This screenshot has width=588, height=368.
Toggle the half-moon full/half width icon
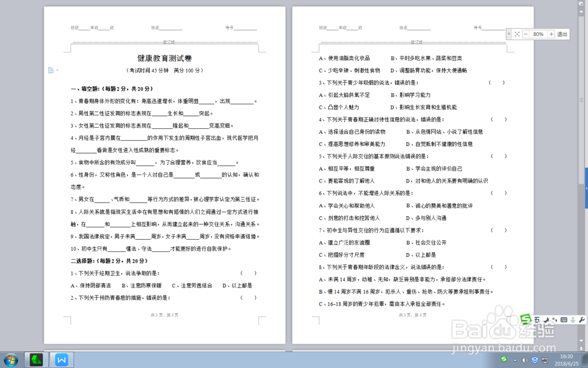(x=546, y=320)
